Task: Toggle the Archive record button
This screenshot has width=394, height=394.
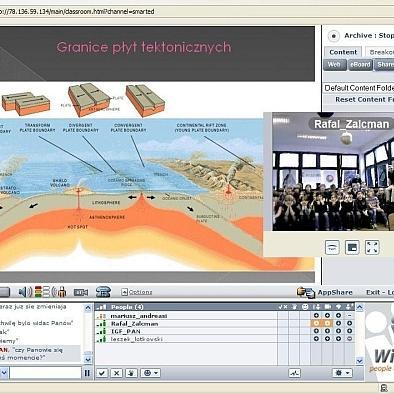Action: pyautogui.click(x=333, y=36)
